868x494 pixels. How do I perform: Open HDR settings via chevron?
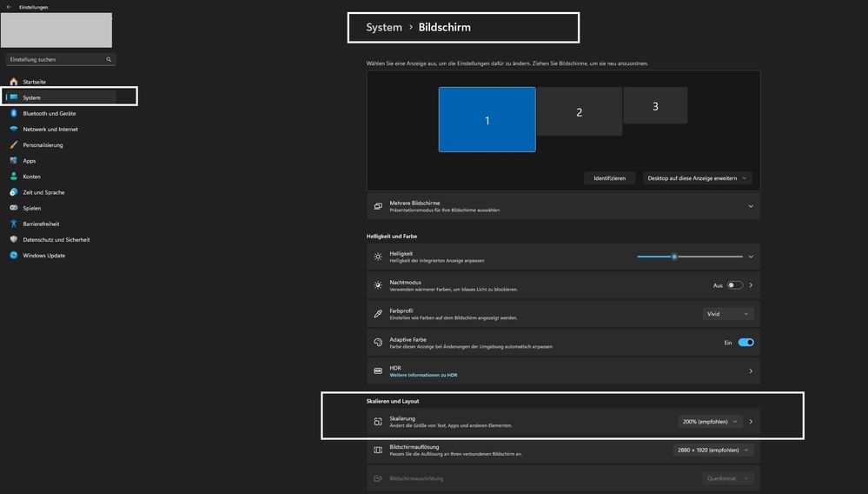coord(751,371)
